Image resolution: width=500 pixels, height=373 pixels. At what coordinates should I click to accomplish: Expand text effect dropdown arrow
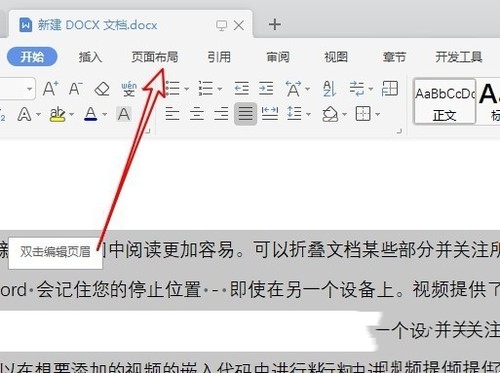coord(38,114)
